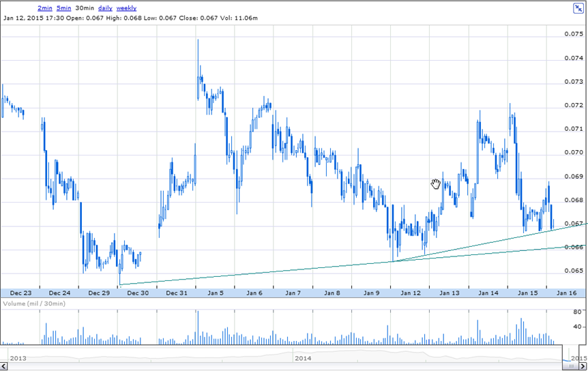Click the 0.065 price axis label

pos(574,271)
